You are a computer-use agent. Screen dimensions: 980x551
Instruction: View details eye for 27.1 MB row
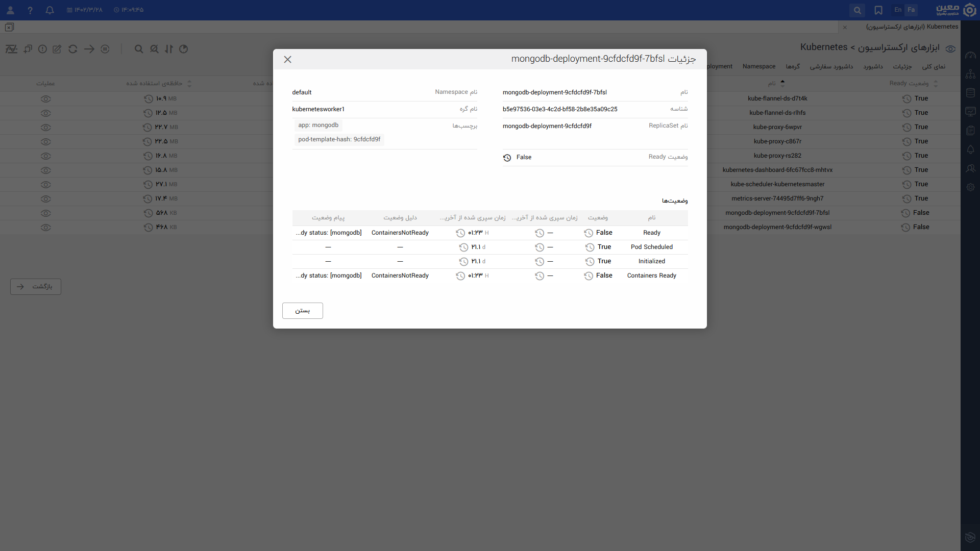[x=46, y=185]
